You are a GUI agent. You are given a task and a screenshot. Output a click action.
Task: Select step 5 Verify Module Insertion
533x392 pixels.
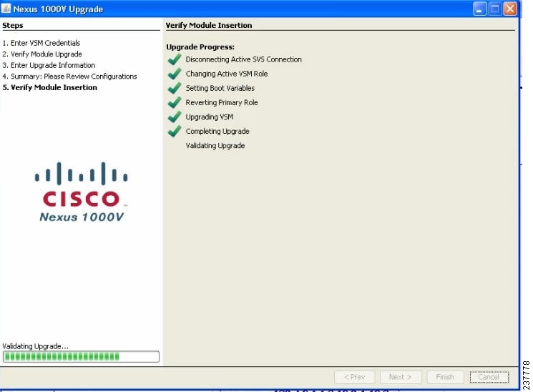(x=49, y=87)
